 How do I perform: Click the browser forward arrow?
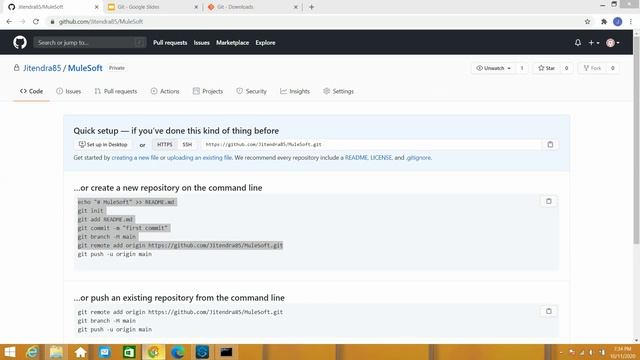click(22, 21)
